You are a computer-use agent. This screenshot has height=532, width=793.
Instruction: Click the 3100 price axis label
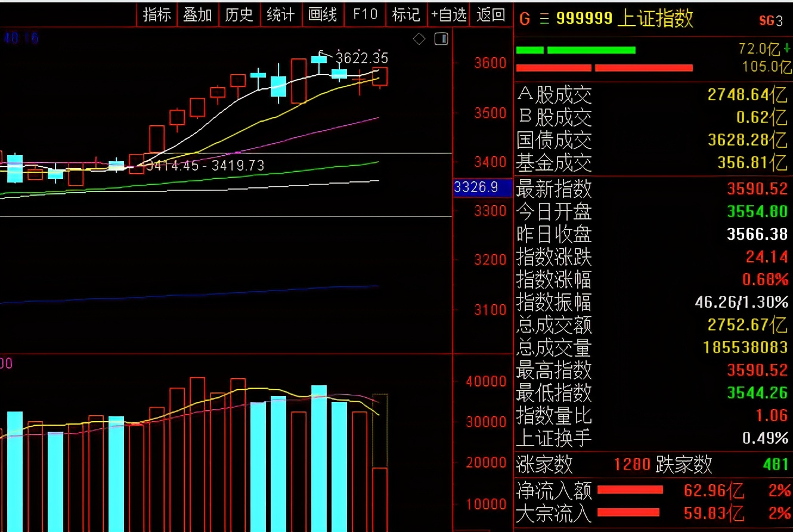[x=491, y=310]
